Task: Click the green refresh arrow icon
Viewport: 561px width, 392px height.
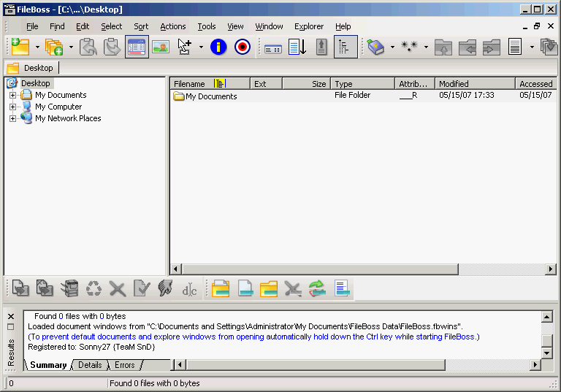Action: point(317,288)
